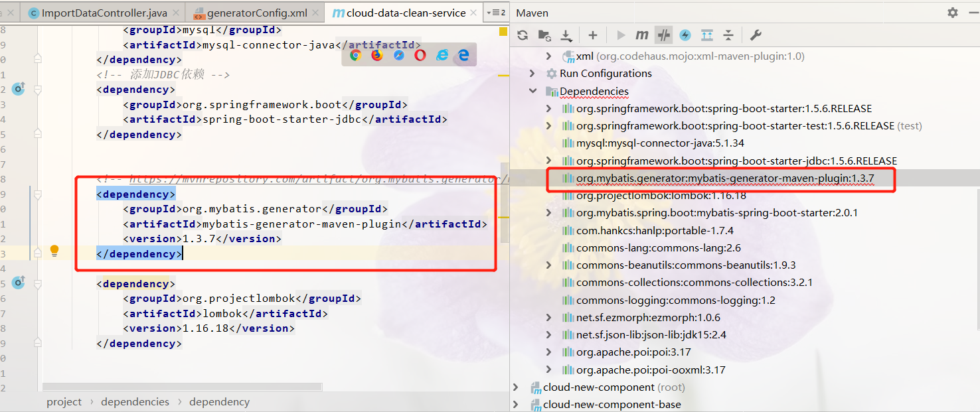
Task: Open Maven settings with wrench icon
Action: coord(756,34)
